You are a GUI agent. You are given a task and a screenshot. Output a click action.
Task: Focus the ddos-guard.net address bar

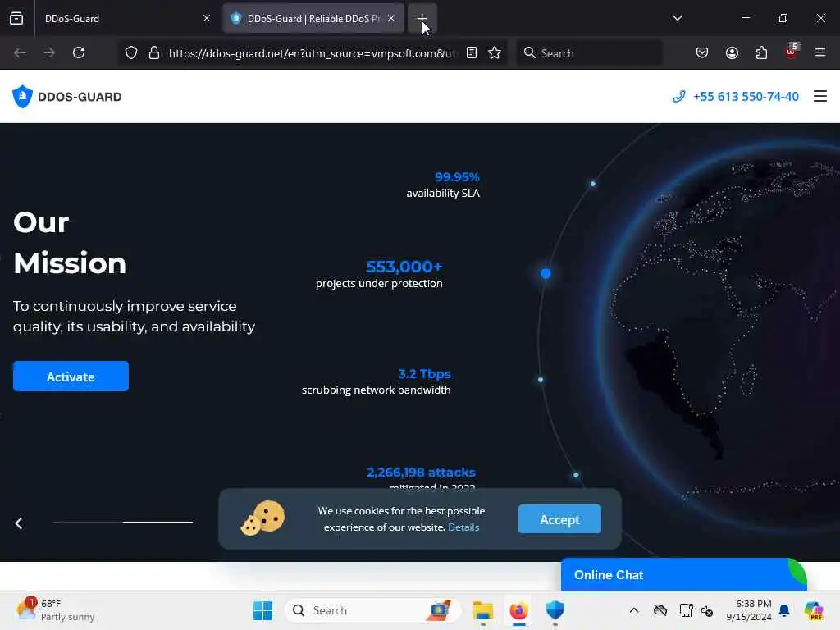[313, 53]
